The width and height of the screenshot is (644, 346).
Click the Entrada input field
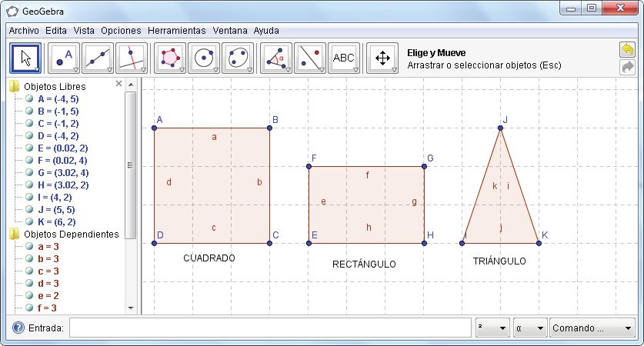(270, 328)
